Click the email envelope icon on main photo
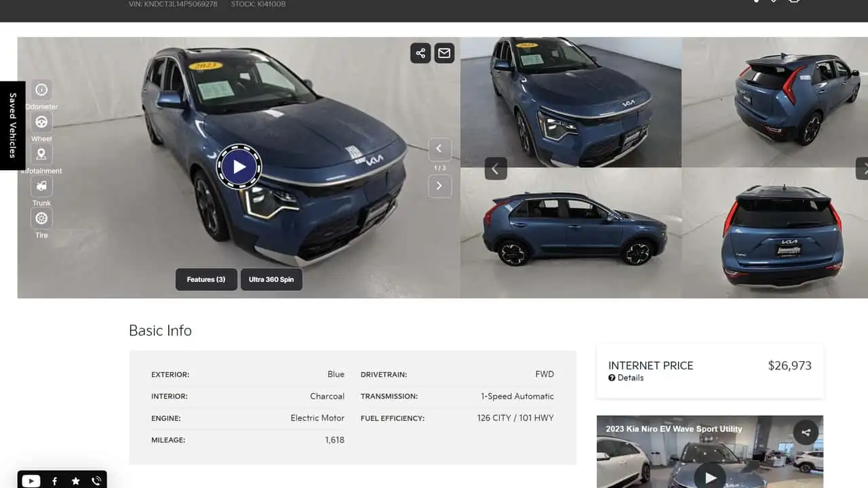This screenshot has width=868, height=488. tap(444, 53)
